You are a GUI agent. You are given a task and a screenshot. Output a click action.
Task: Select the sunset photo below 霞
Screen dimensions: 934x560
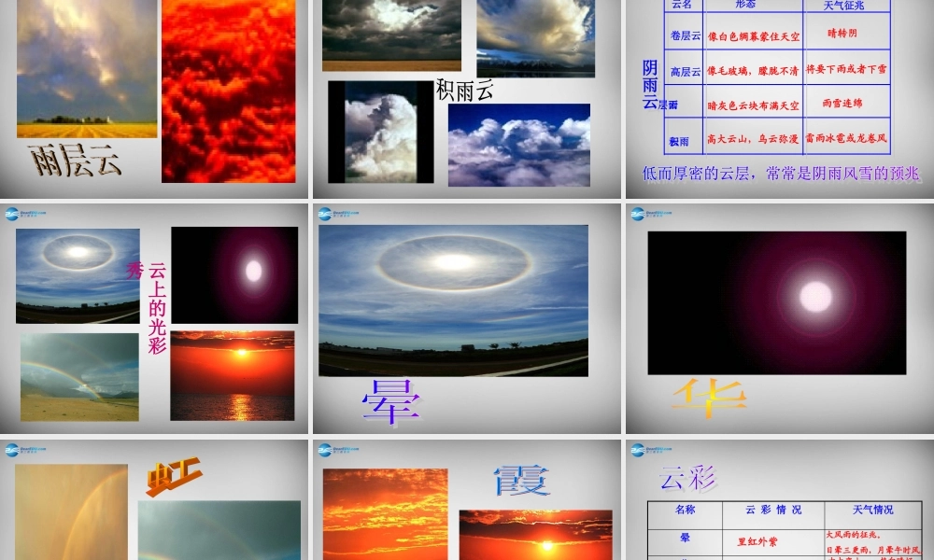tap(535, 535)
